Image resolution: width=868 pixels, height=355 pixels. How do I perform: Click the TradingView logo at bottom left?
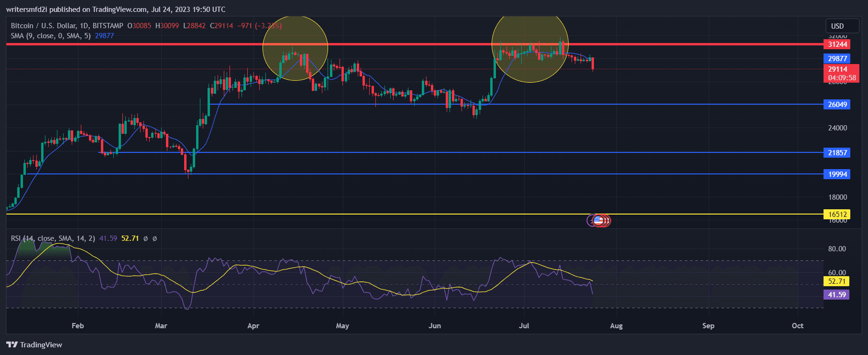point(34,344)
